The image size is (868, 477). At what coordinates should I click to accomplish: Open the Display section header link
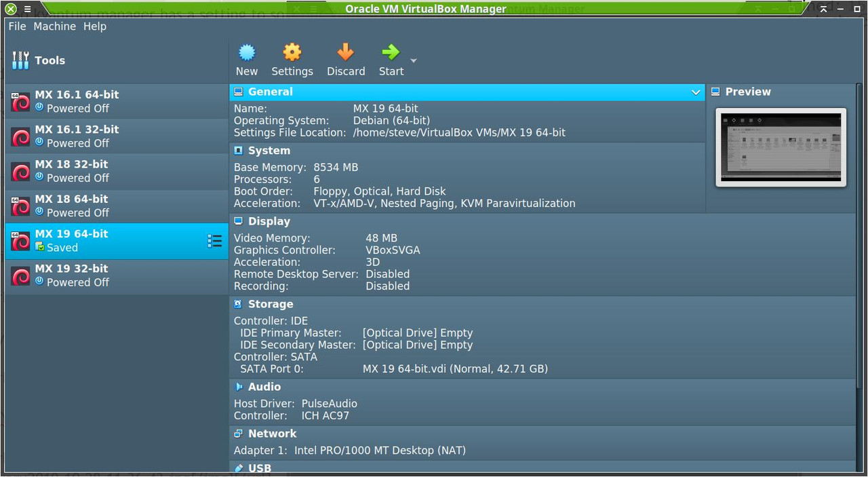[269, 221]
